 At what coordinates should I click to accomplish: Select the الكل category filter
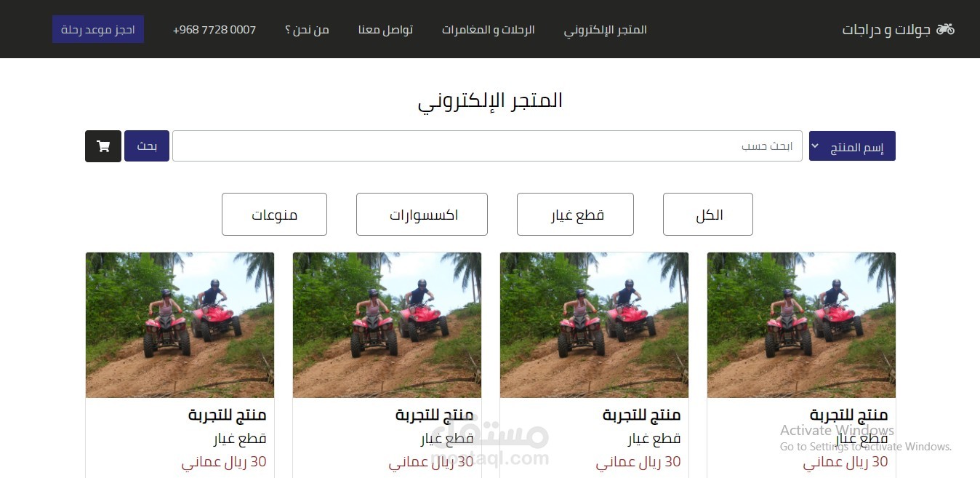[x=708, y=215]
